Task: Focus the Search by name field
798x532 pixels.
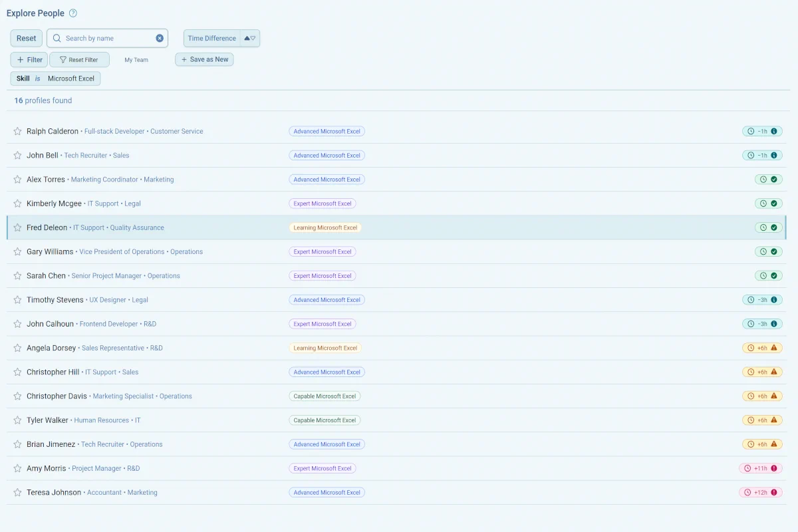Action: [x=106, y=39]
